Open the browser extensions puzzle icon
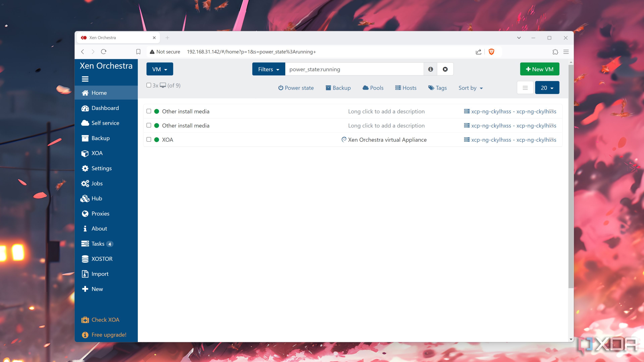The width and height of the screenshot is (644, 362). (555, 52)
